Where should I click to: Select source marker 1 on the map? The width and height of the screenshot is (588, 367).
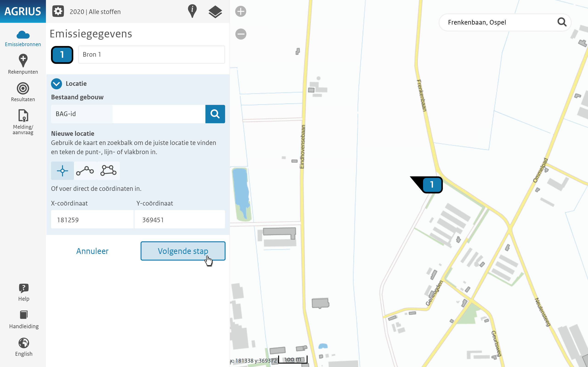click(432, 185)
